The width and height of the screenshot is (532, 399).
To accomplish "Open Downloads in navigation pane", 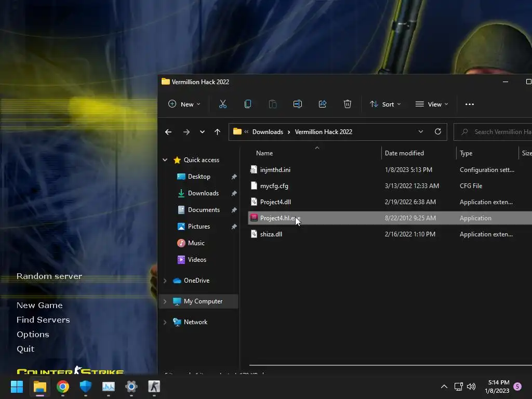I will pos(203,193).
